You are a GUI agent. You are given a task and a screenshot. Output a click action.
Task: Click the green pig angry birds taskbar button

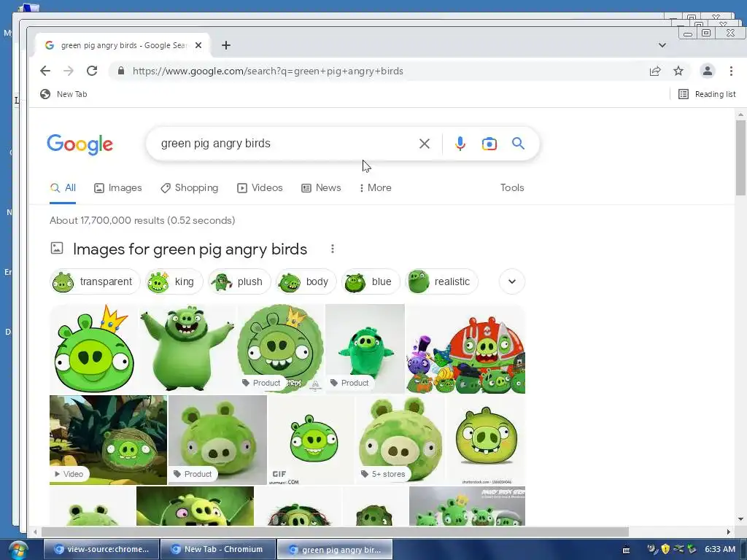pos(335,549)
